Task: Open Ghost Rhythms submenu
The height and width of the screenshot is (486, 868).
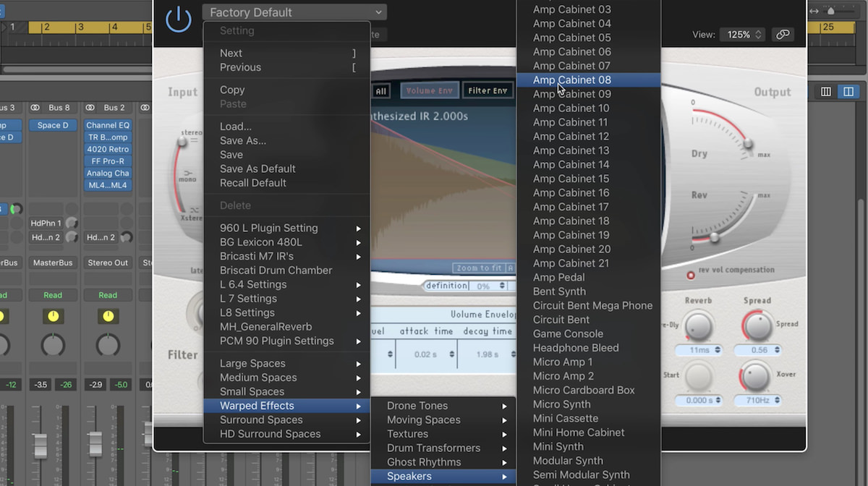Action: pos(443,462)
